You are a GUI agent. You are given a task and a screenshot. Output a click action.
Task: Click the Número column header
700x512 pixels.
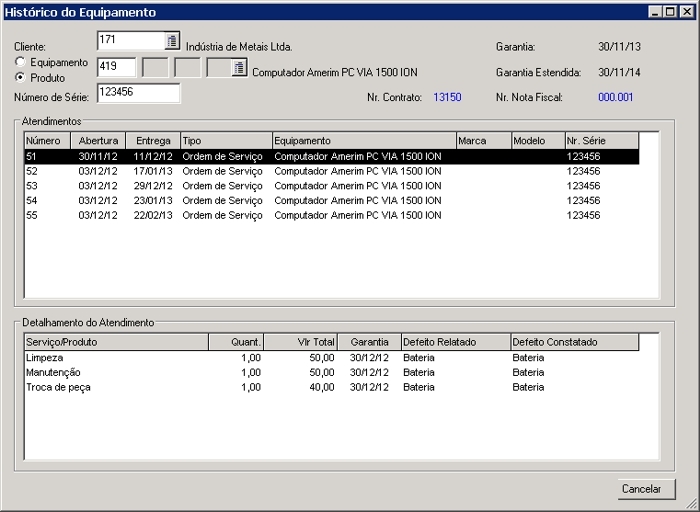(x=46, y=141)
